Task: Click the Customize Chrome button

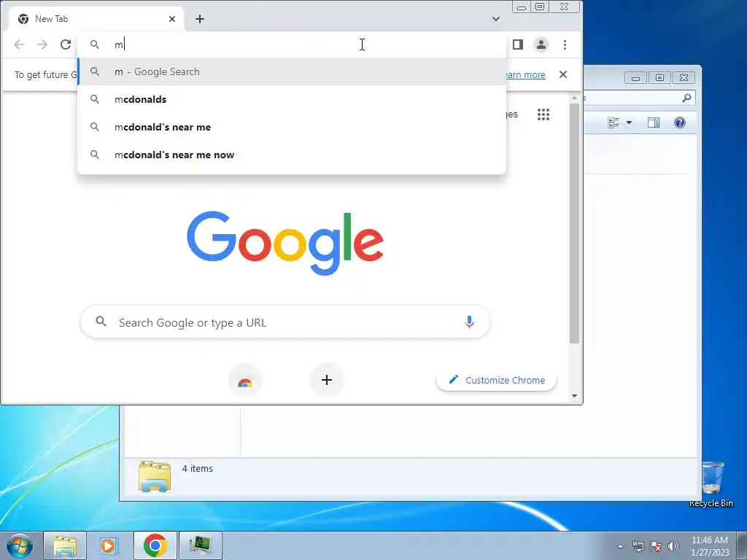Action: pyautogui.click(x=496, y=380)
